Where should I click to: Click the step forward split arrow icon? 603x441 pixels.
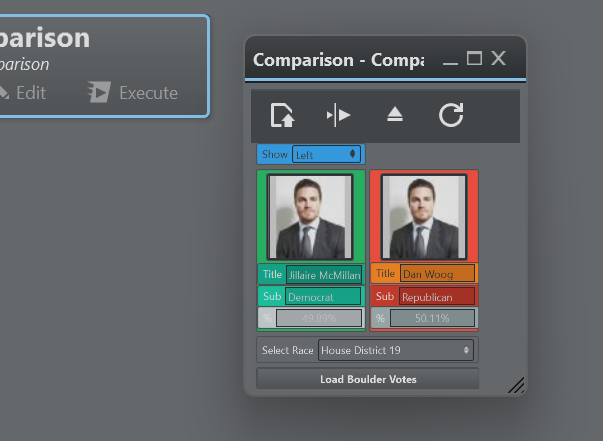tap(338, 115)
